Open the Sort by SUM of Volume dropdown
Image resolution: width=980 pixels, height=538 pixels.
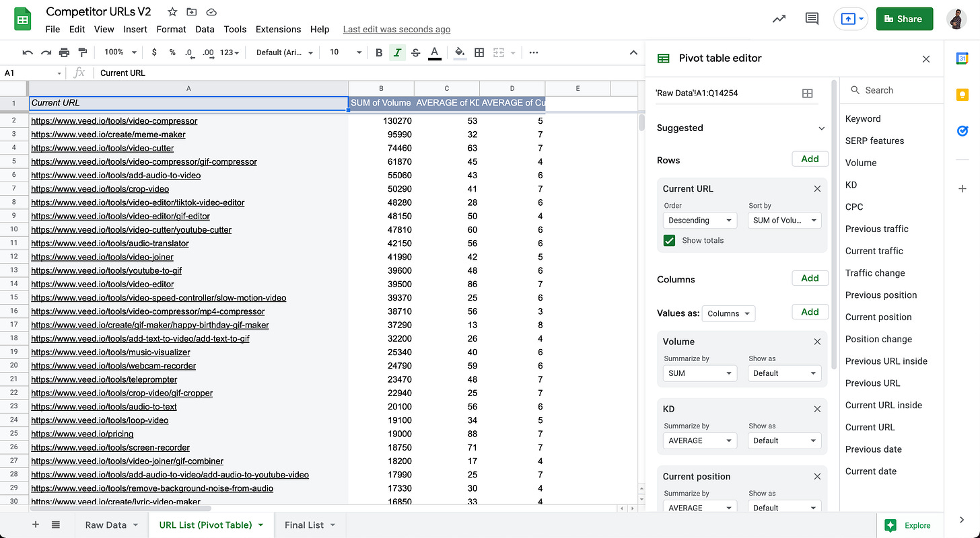point(784,220)
